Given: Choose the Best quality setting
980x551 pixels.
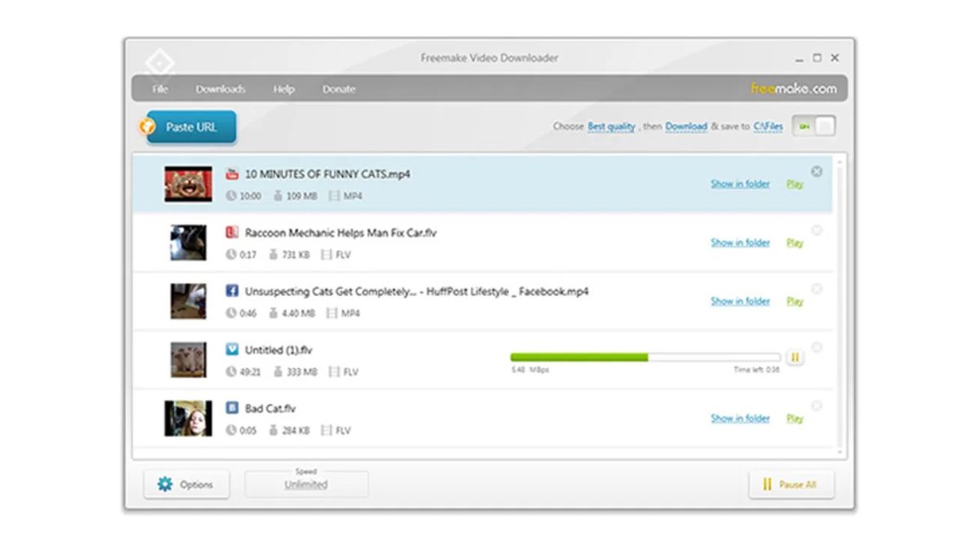Looking at the screenshot, I should [x=611, y=127].
